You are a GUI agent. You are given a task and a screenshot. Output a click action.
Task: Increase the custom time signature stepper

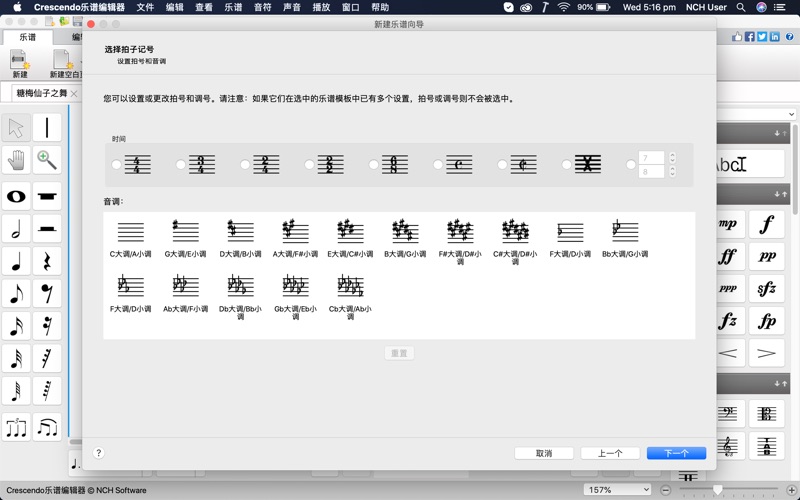pyautogui.click(x=672, y=156)
